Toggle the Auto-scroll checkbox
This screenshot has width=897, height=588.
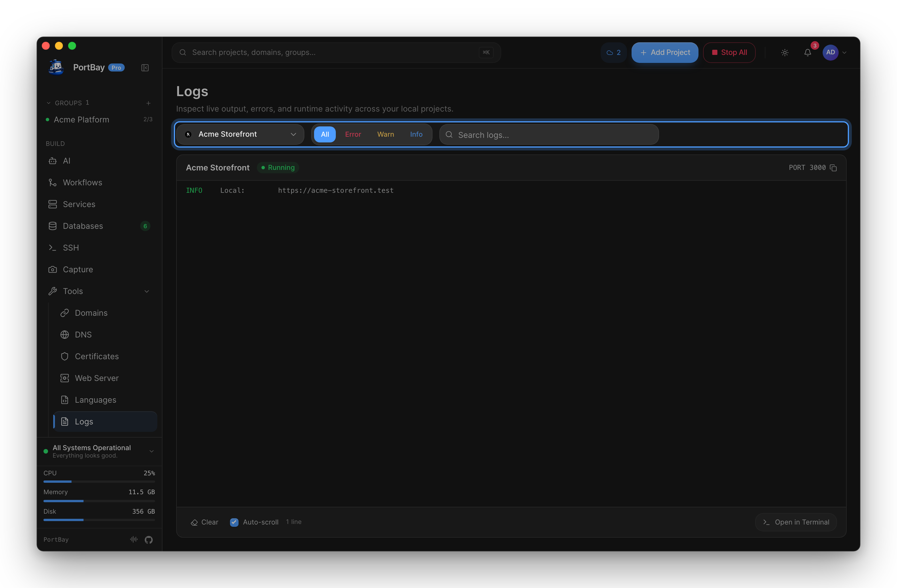(x=234, y=522)
